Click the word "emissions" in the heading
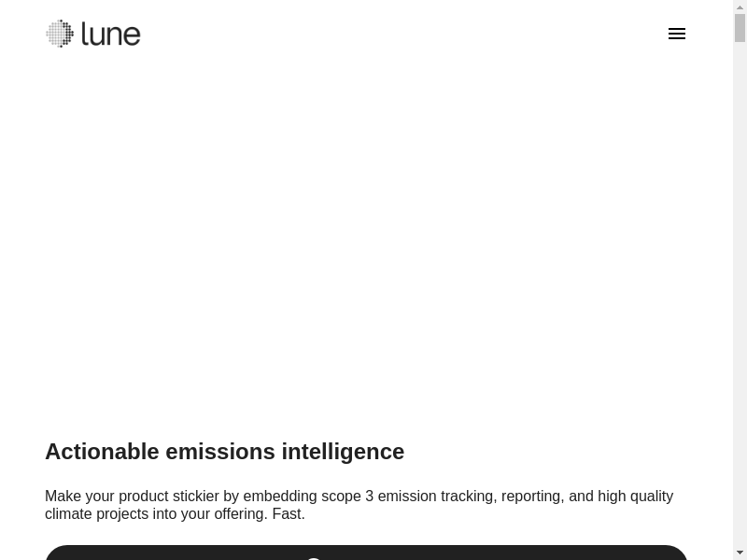This screenshot has height=560, width=747. point(219,452)
